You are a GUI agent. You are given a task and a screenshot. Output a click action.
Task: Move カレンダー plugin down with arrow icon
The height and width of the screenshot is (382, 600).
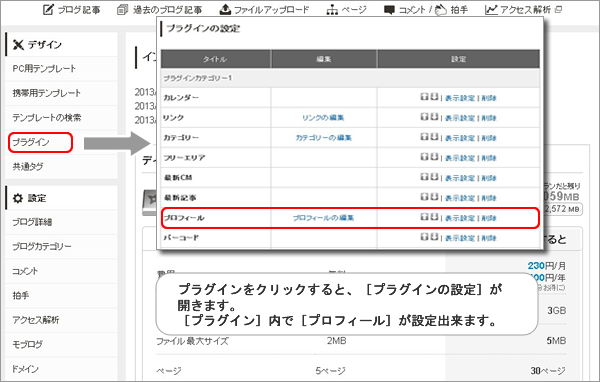click(x=434, y=97)
